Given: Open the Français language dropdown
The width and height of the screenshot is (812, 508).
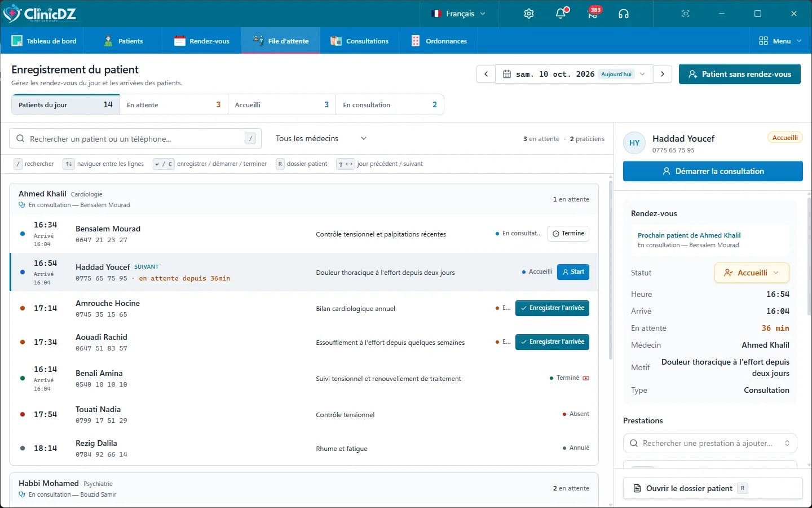Looking at the screenshot, I should [x=458, y=14].
